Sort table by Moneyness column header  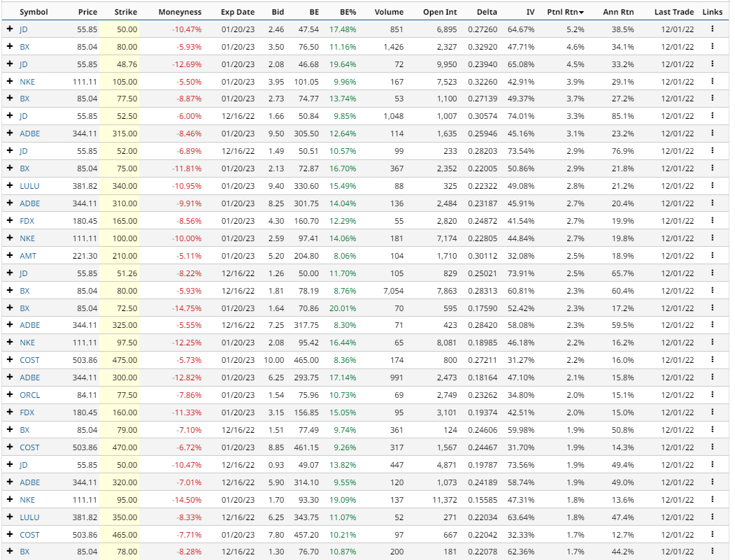click(180, 12)
